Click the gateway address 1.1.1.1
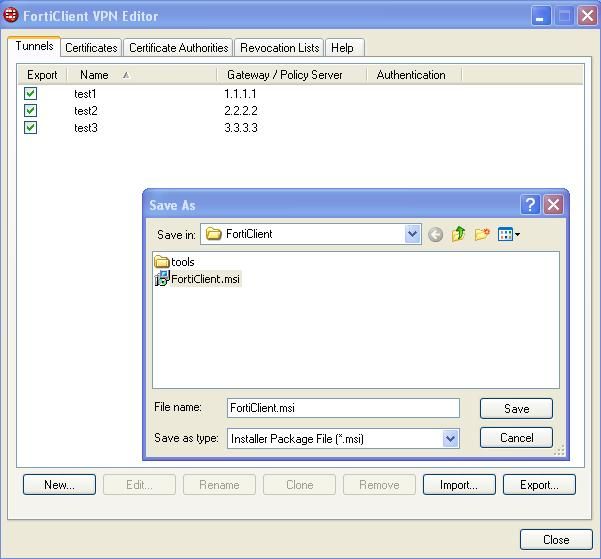Screen dimensions: 601x559 point(240,94)
